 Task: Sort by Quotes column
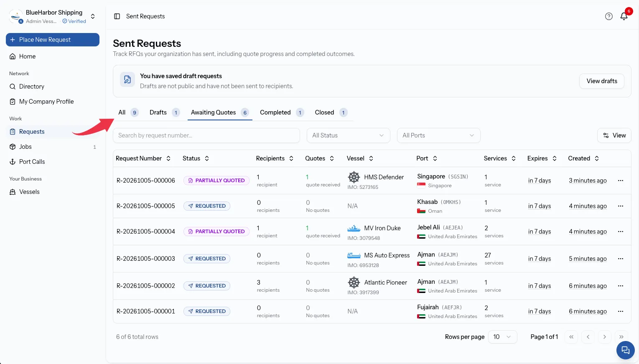[320, 158]
